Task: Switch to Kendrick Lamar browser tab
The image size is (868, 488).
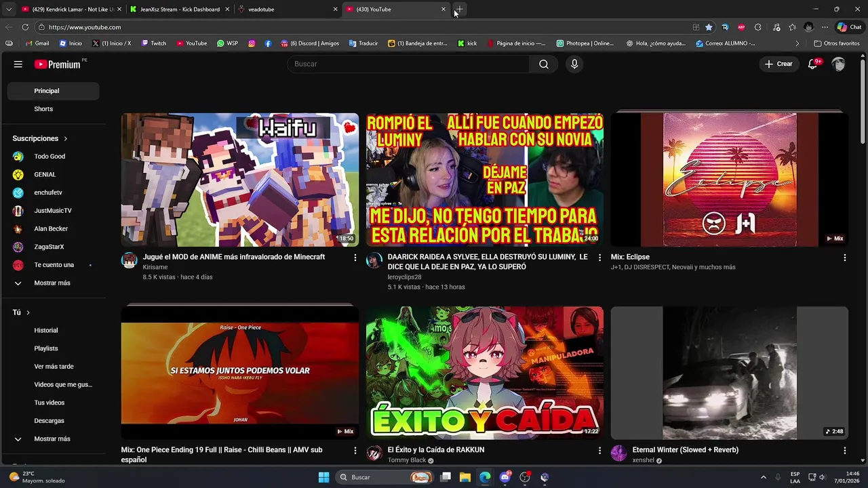Action: coord(71,9)
